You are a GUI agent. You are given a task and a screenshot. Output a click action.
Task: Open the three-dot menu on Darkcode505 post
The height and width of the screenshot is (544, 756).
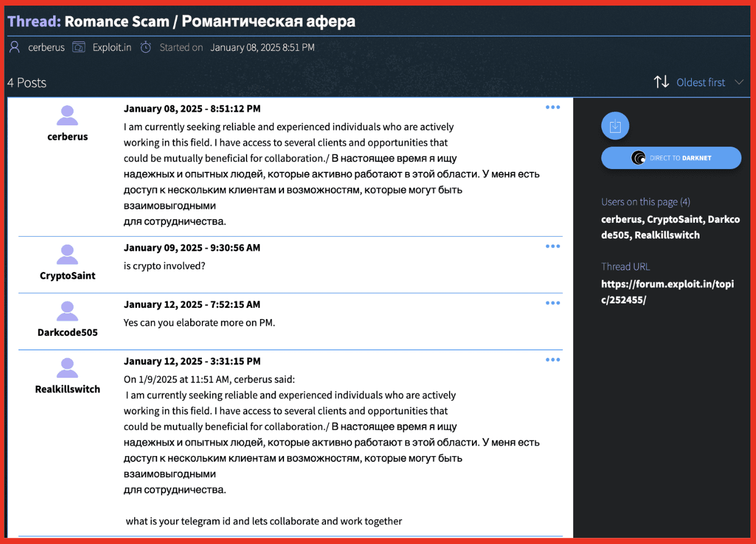pos(552,303)
